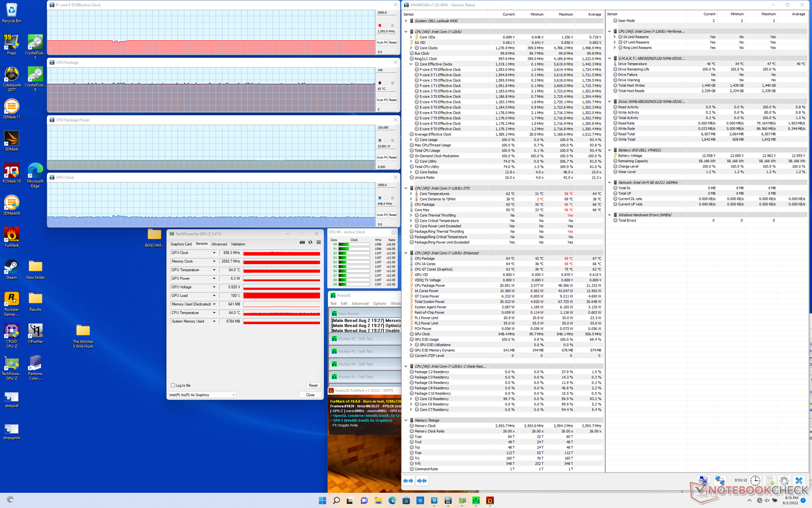Click red color swatch on P-core graph
The image size is (812, 508).
[x=380, y=25]
